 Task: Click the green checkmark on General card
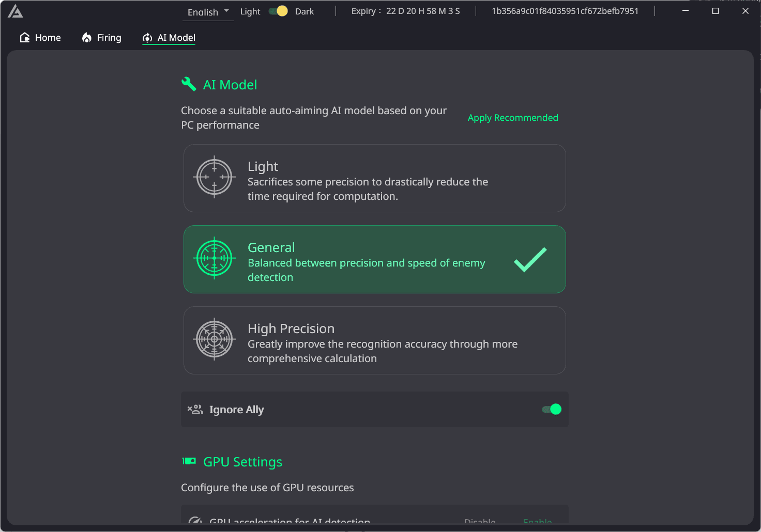(530, 259)
